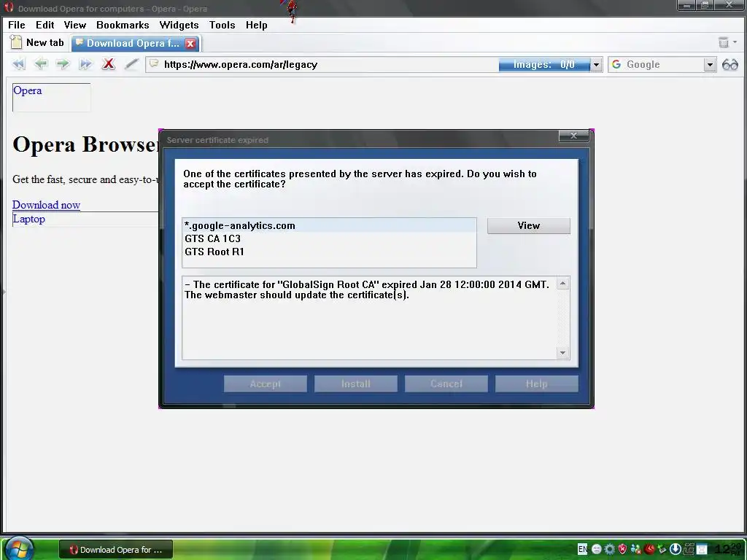The image size is (747, 560).
Task: Click the Download Opera taskbar button
Action: click(116, 550)
